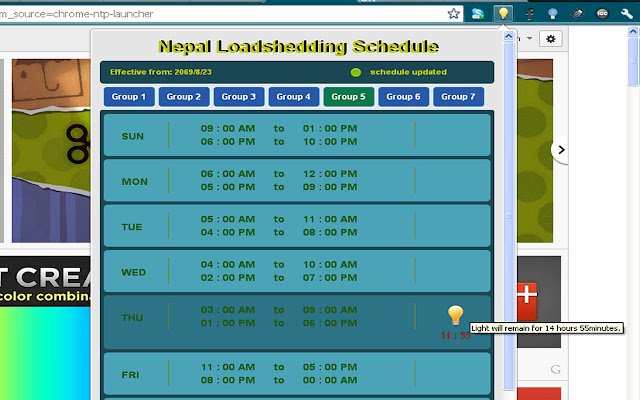
Task: Click the THU row label
Action: [x=132, y=318]
